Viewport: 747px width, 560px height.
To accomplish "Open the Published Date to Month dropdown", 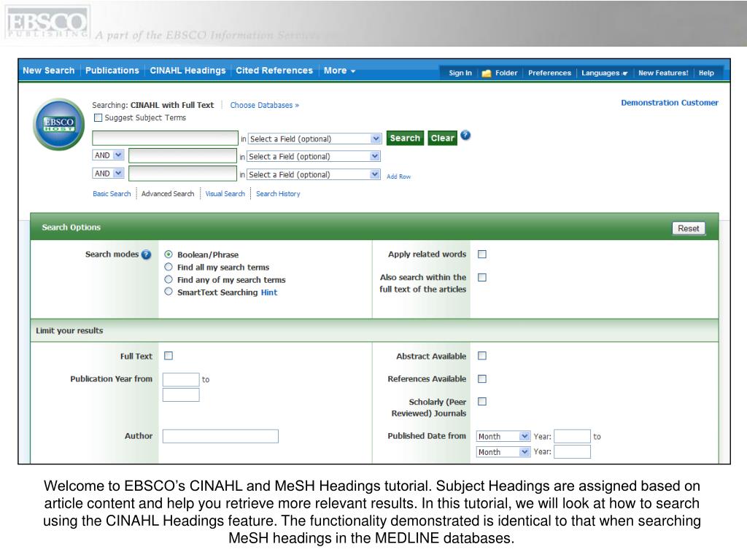I will tap(503, 451).
